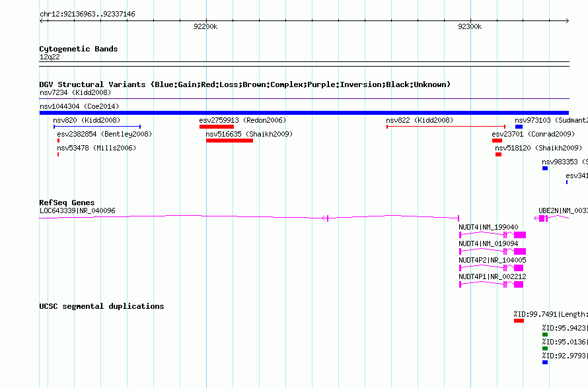Select the nsv53478 (Mills2006) label
The image size is (588, 388).
[96, 148]
